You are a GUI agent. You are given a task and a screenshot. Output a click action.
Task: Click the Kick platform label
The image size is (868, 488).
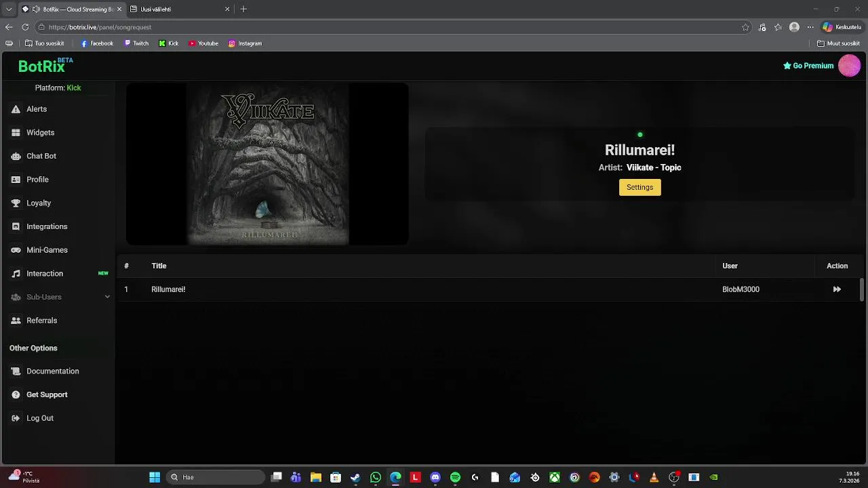click(73, 88)
